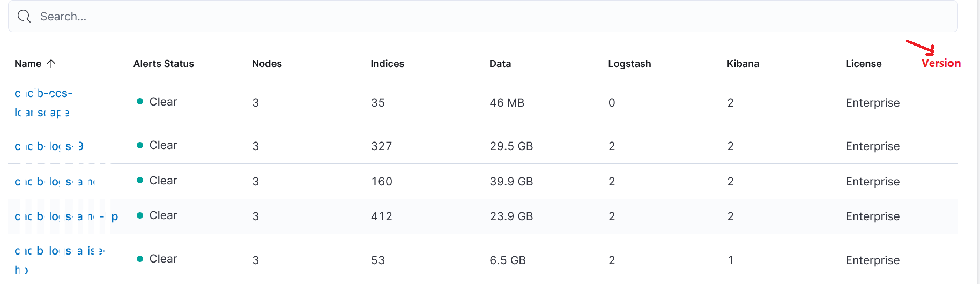Click Nodes value 3 in the 6.5 GB row

click(256, 260)
